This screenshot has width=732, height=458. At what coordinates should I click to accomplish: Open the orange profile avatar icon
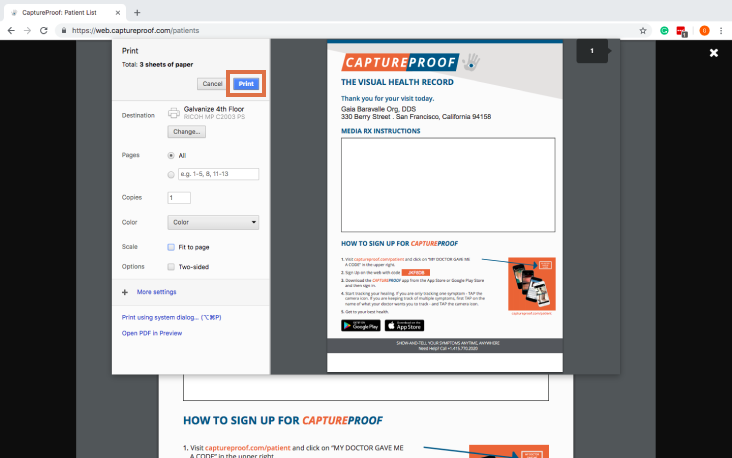[x=704, y=31]
